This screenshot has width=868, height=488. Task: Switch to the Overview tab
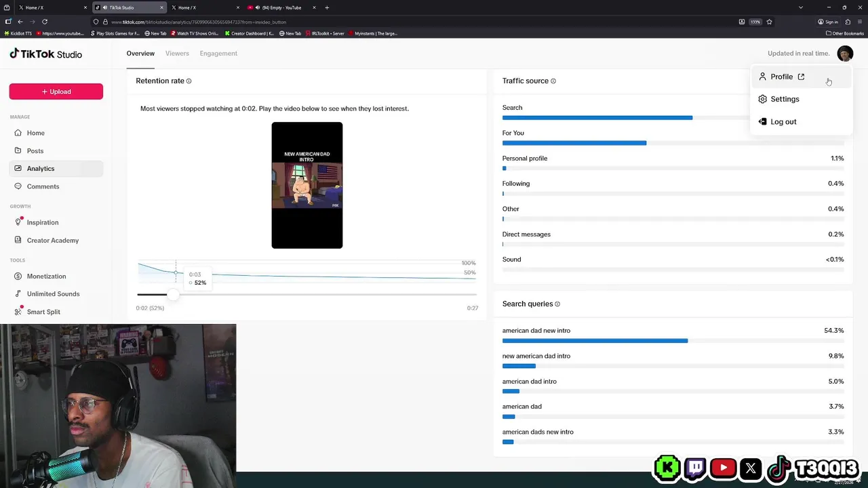coord(140,54)
